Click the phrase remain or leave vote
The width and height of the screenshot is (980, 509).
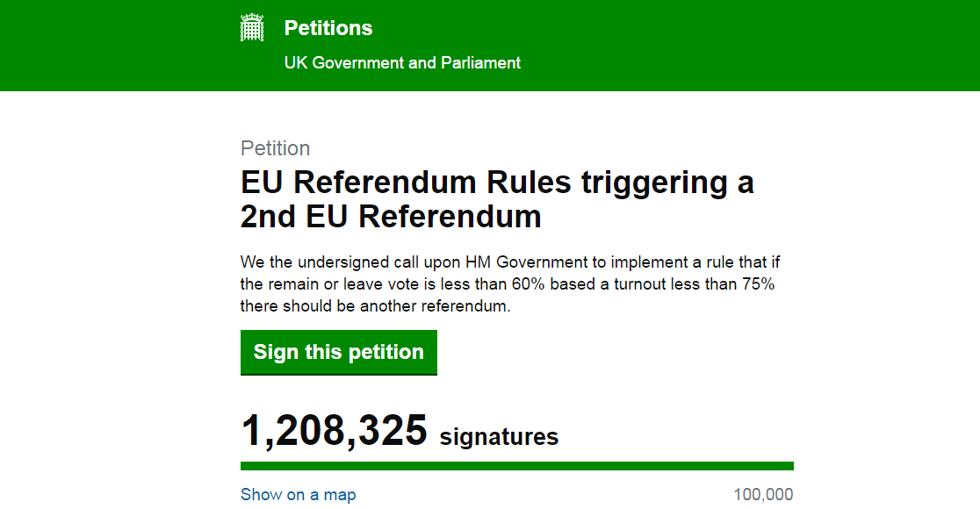(350, 284)
